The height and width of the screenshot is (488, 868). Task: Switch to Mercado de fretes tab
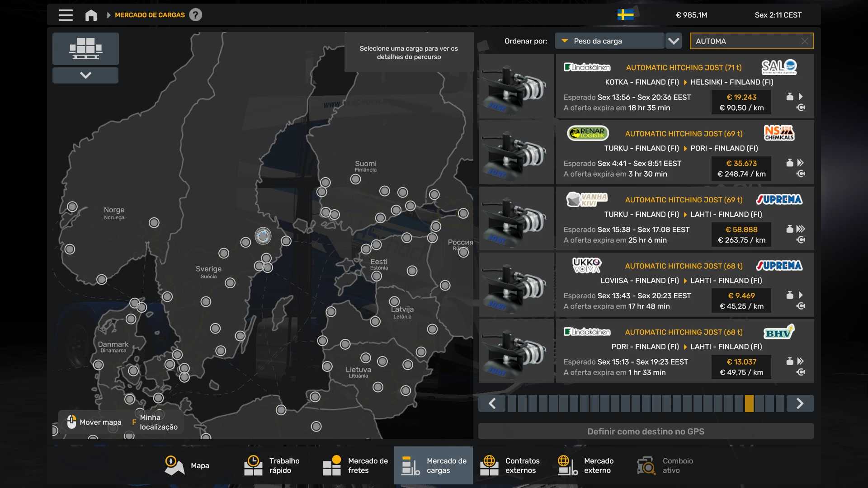tap(355, 465)
